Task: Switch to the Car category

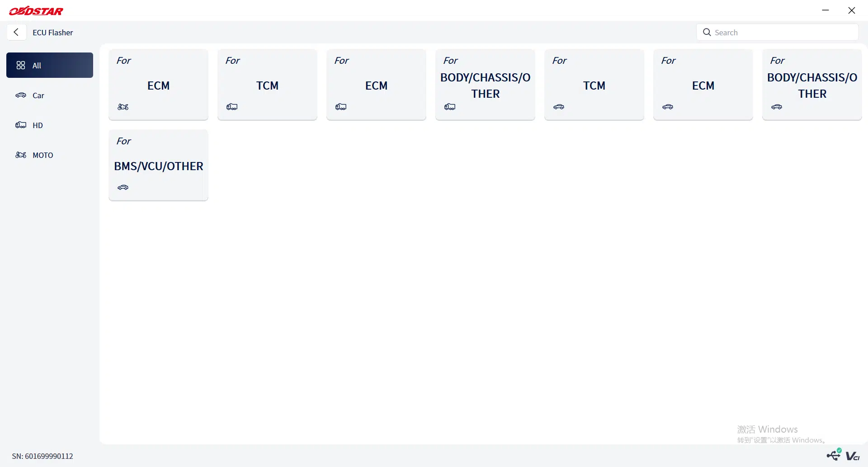Action: tap(50, 95)
